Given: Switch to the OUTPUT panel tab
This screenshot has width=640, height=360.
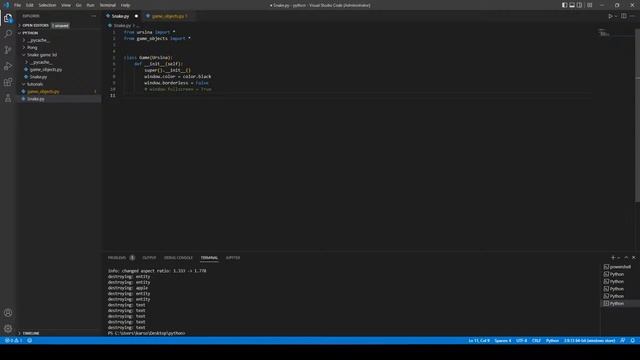Looking at the screenshot, I should point(149,258).
